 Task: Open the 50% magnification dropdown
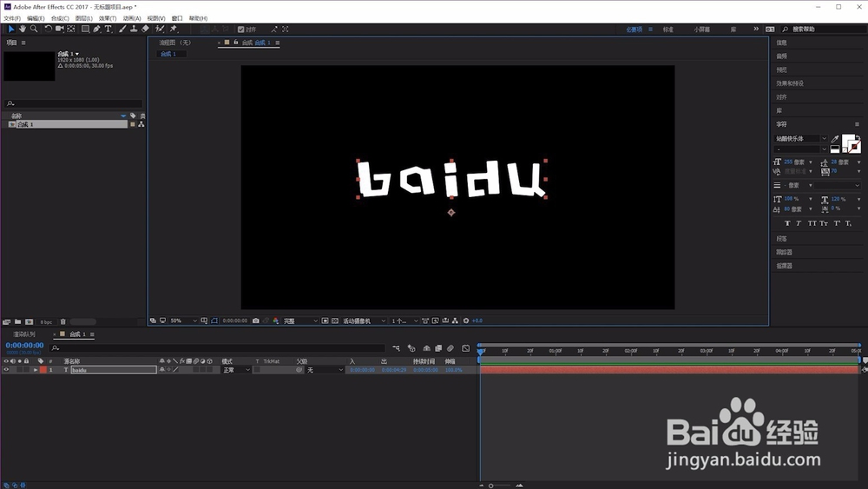183,320
